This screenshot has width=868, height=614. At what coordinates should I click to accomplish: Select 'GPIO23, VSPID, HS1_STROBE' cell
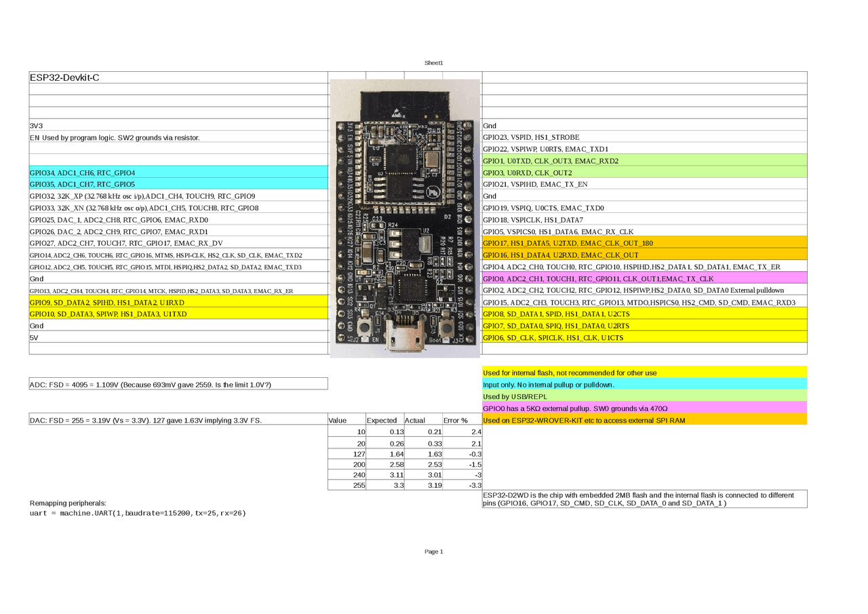pyautogui.click(x=644, y=137)
